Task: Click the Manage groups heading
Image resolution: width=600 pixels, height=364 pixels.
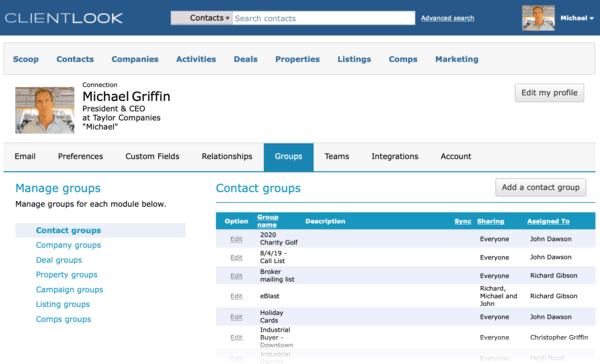Action: click(58, 188)
